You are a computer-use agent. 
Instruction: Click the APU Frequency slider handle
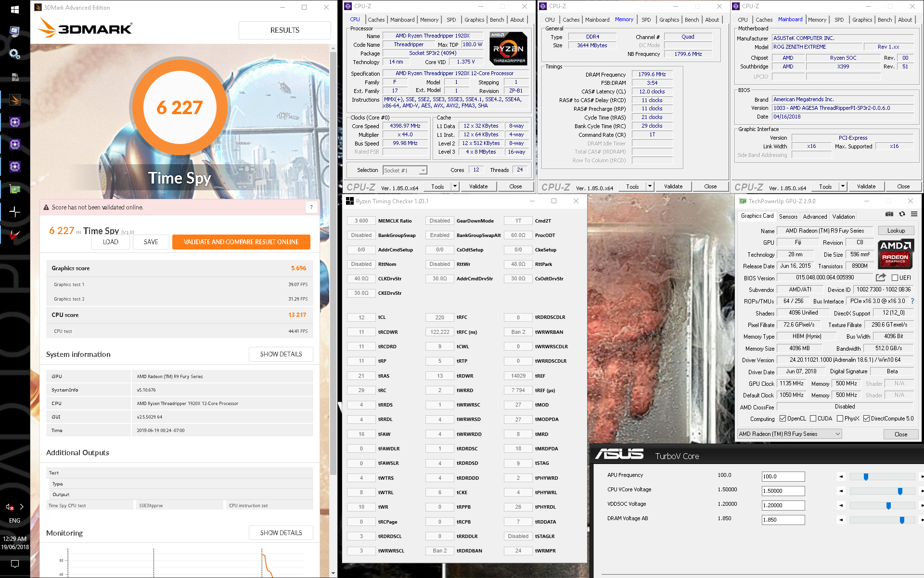coord(866,477)
